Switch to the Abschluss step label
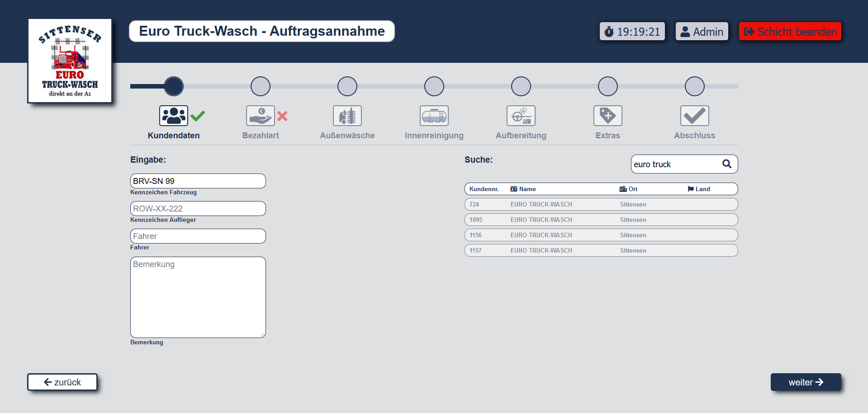Viewport: 868px width, 413px height. pos(695,136)
